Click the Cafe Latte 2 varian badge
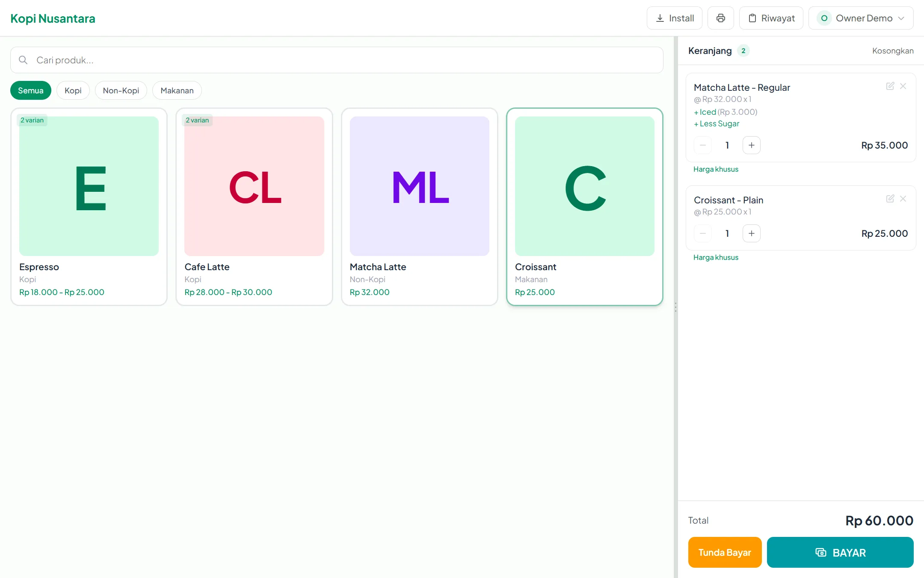 (x=197, y=120)
